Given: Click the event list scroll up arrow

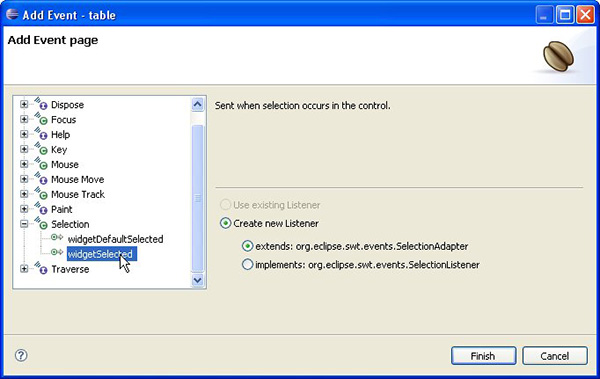Looking at the screenshot, I should tap(197, 105).
